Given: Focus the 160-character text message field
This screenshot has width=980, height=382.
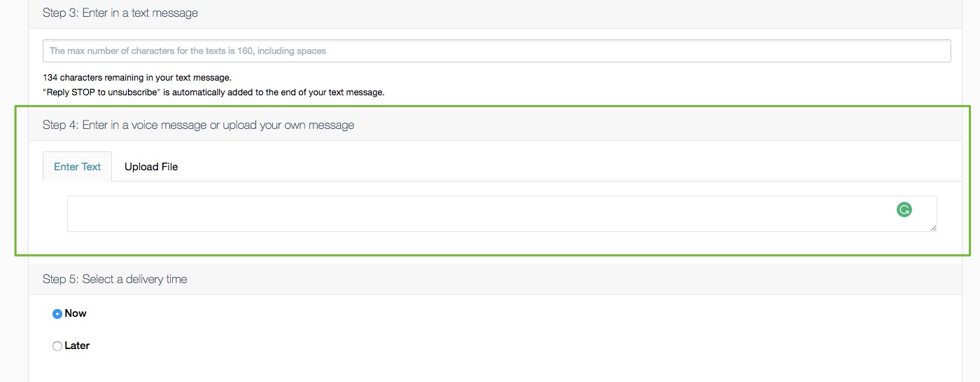Looking at the screenshot, I should (496, 50).
